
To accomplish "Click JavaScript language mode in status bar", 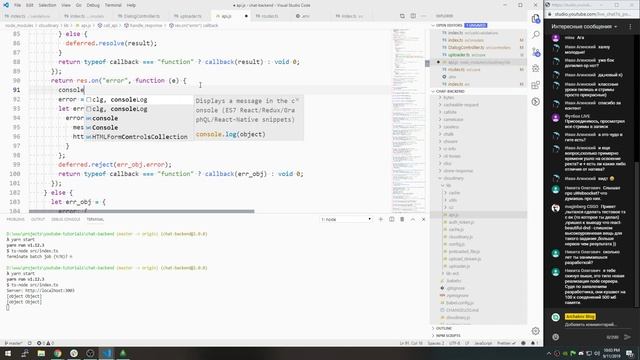I will point(483,343).
